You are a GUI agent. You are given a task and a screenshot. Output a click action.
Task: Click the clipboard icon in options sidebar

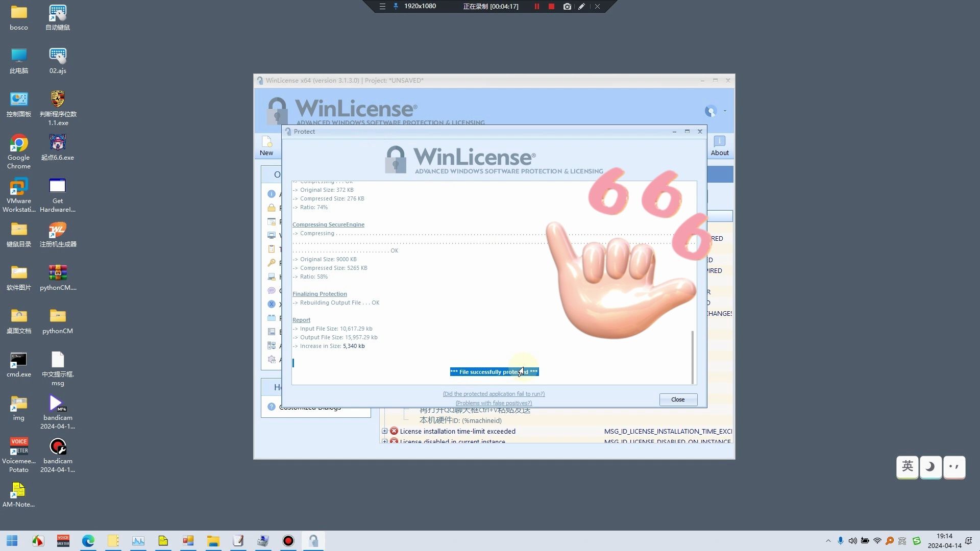272,249
